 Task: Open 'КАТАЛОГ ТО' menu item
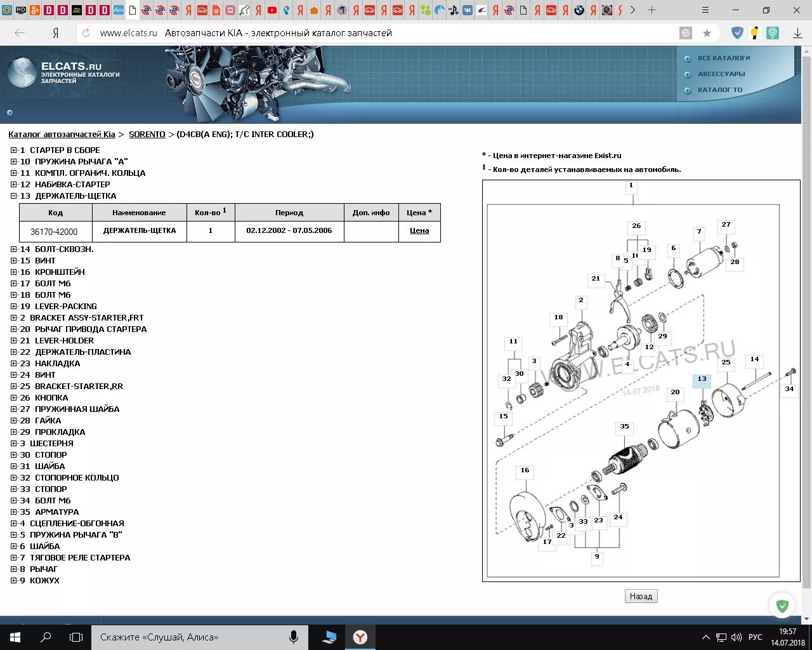point(720,90)
